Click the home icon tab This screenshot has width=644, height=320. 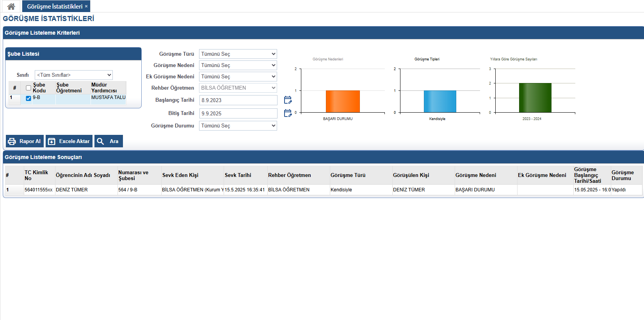[11, 6]
